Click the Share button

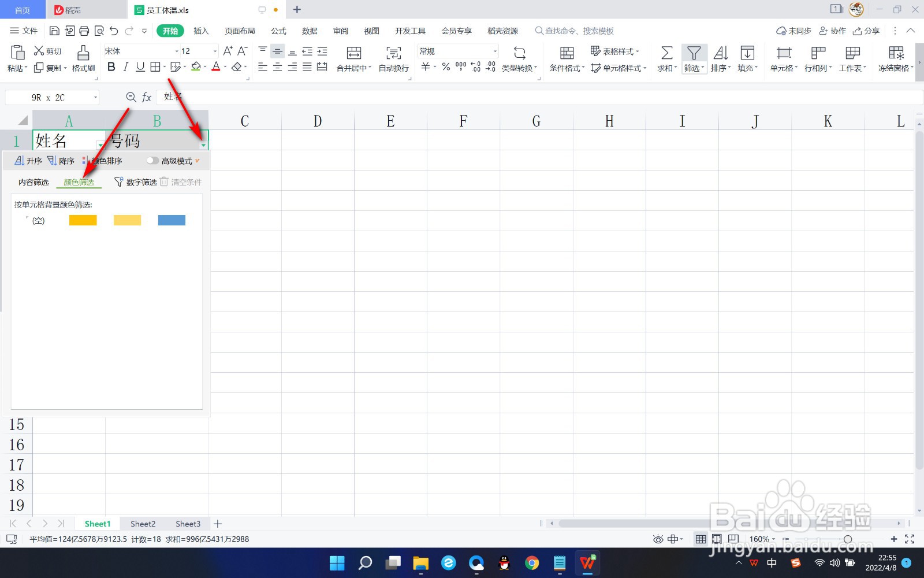point(866,31)
